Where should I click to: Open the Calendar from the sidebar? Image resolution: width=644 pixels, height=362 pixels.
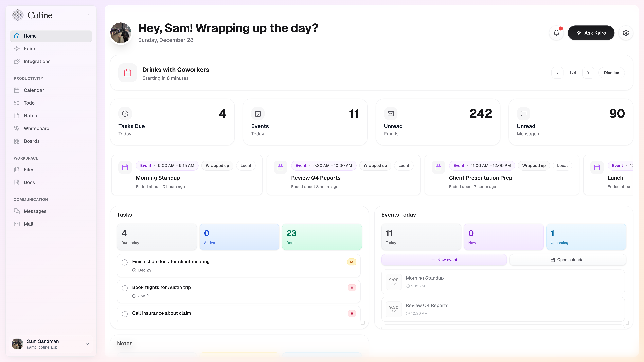34,90
